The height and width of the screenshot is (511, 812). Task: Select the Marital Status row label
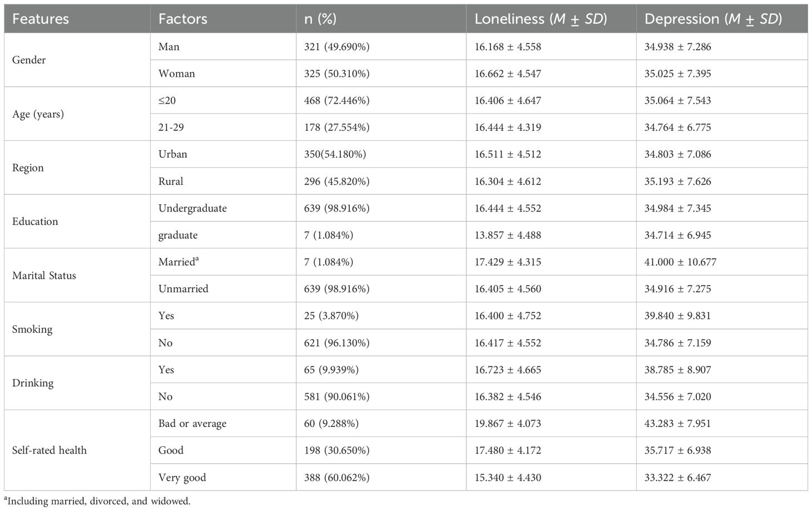[x=44, y=276]
